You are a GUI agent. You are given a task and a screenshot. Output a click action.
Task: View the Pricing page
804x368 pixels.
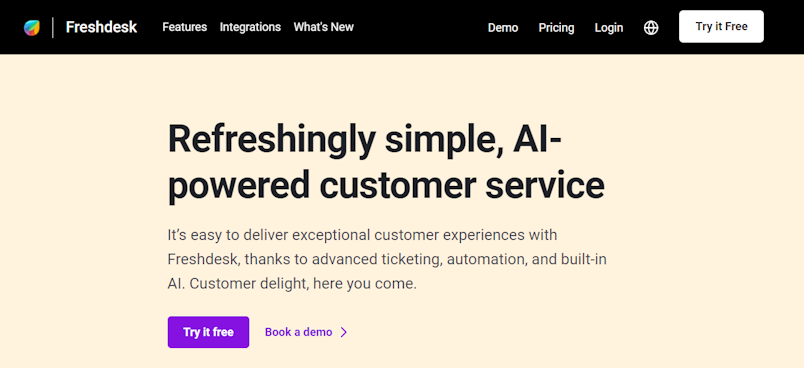[556, 28]
